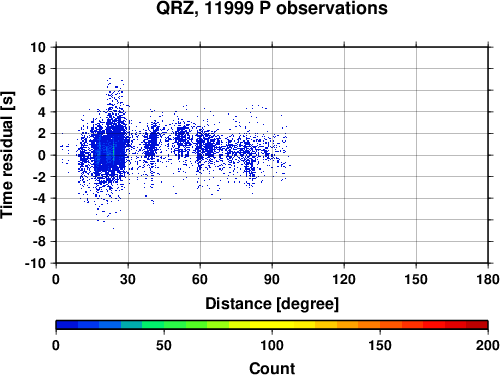Click the 0 tick label on residual axis
500x375 pixels.
click(x=41, y=155)
